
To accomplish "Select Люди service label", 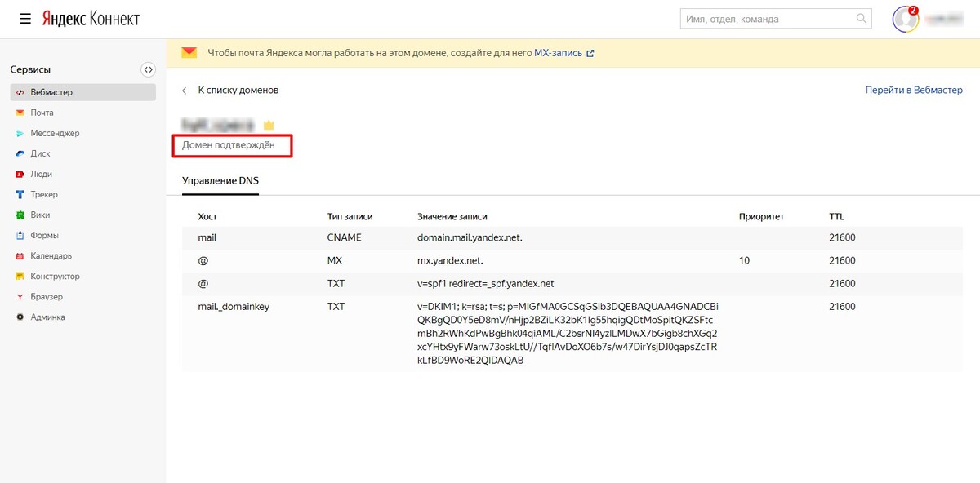I will point(42,174).
